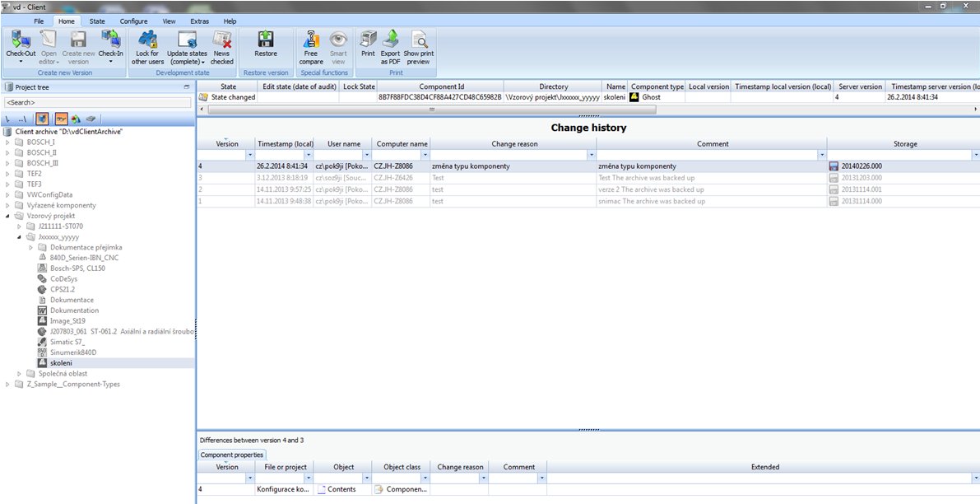Image resolution: width=980 pixels, height=504 pixels.
Task: Click the storage disk icon for 20131203.000
Action: point(834,178)
